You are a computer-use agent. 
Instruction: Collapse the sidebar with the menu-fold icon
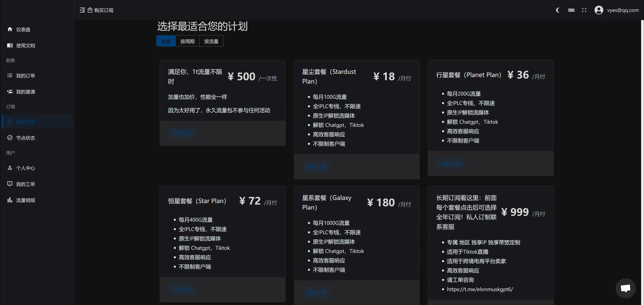click(x=82, y=10)
